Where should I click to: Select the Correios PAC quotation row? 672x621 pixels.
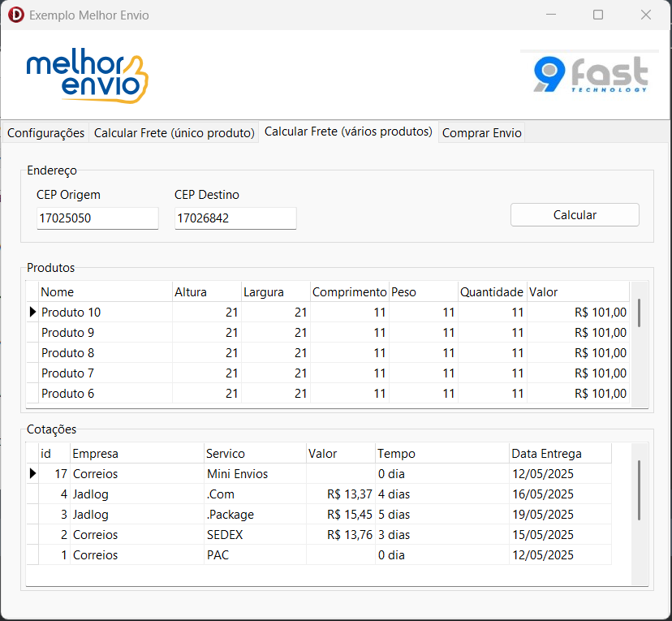tap(319, 555)
